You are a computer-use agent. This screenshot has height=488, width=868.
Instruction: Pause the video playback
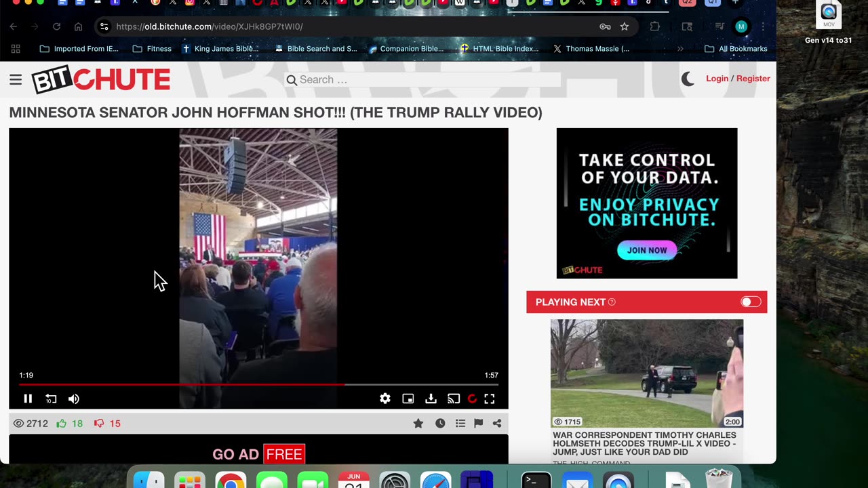click(28, 399)
